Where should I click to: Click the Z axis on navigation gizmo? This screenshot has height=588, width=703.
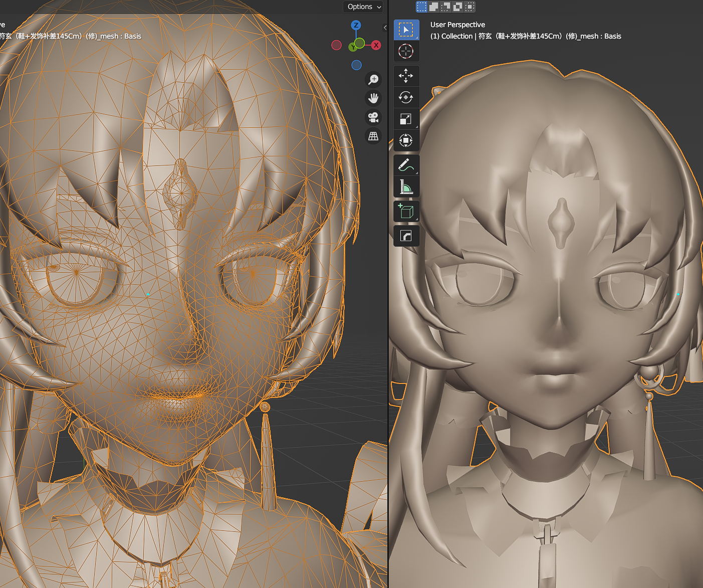(x=356, y=25)
